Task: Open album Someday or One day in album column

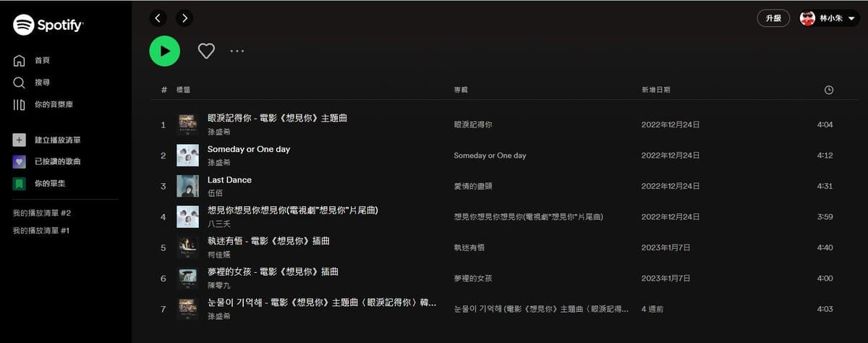Action: (x=490, y=156)
